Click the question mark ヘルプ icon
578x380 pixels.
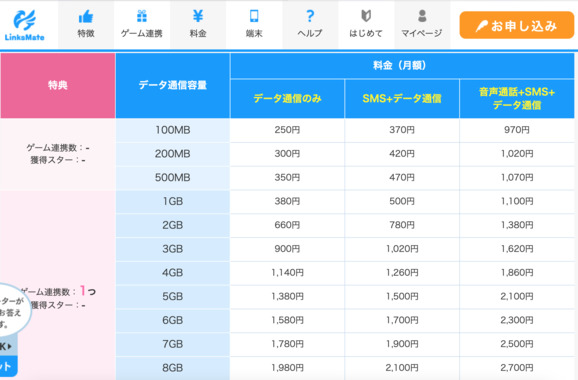click(310, 16)
